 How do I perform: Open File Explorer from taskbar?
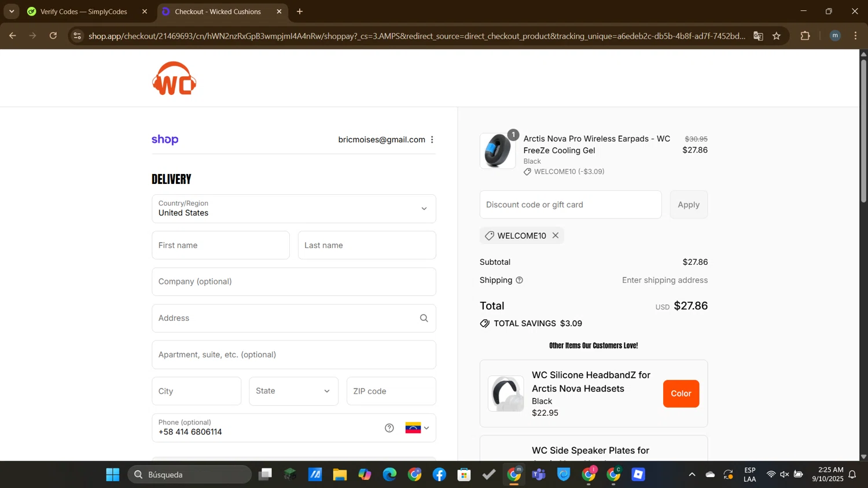coord(340,475)
